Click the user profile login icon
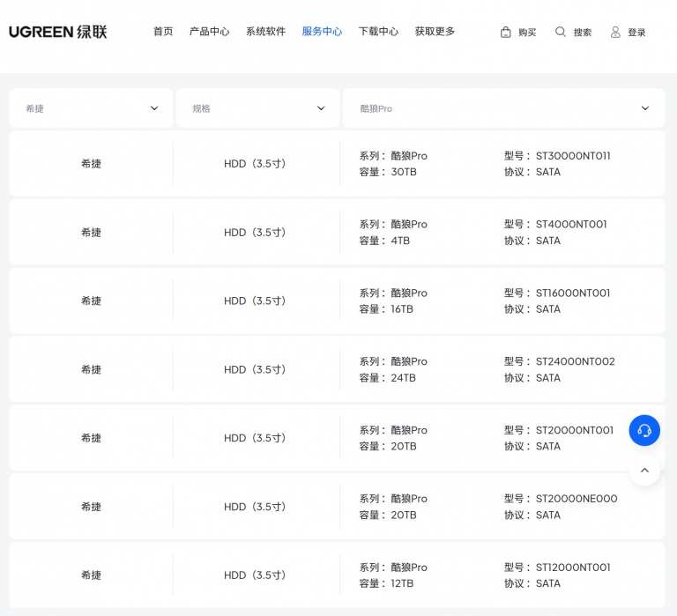The image size is (677, 616). pyautogui.click(x=615, y=33)
